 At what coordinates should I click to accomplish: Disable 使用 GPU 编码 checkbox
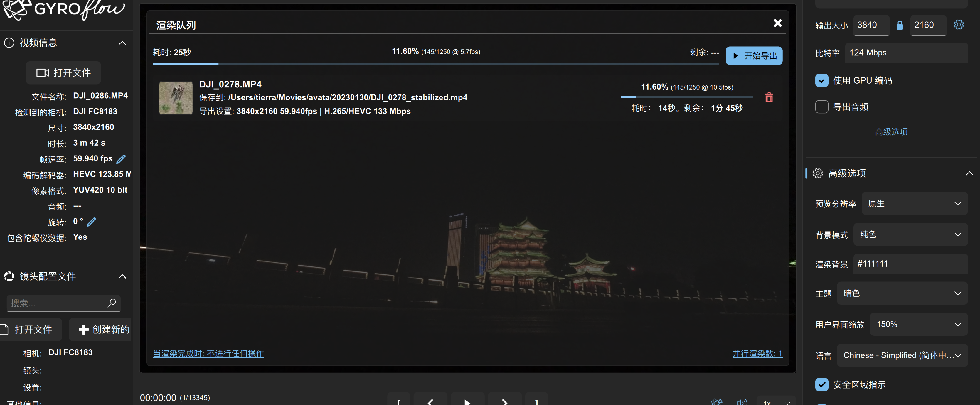click(822, 80)
